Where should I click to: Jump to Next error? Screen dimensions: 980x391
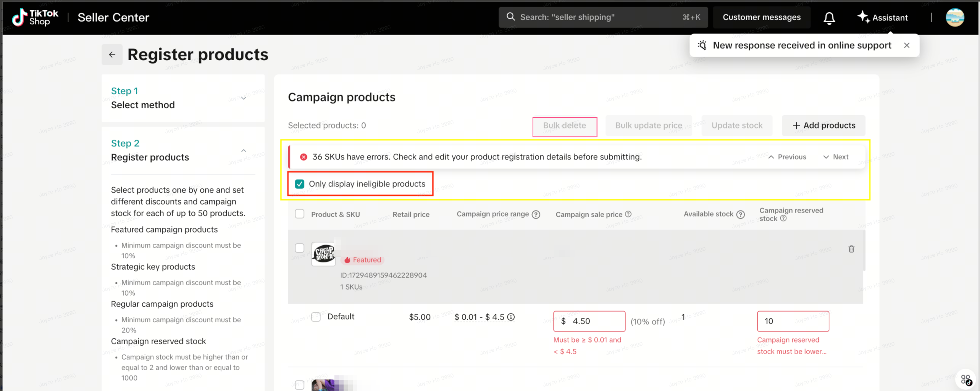836,157
